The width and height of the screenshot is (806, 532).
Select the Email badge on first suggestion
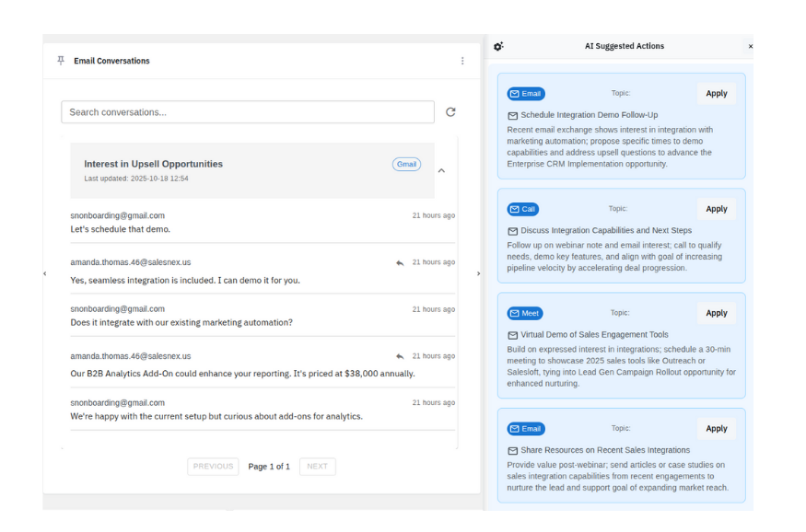(525, 93)
